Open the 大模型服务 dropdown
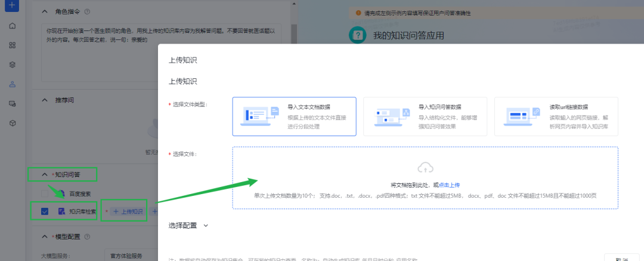Screen dimensions: 644x261 click(131, 256)
